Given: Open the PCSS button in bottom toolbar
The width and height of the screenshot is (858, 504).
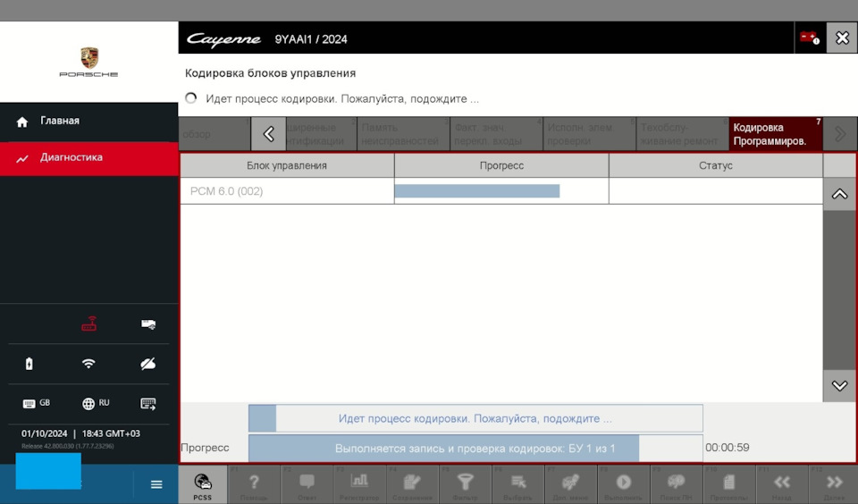Looking at the screenshot, I should point(203,485).
